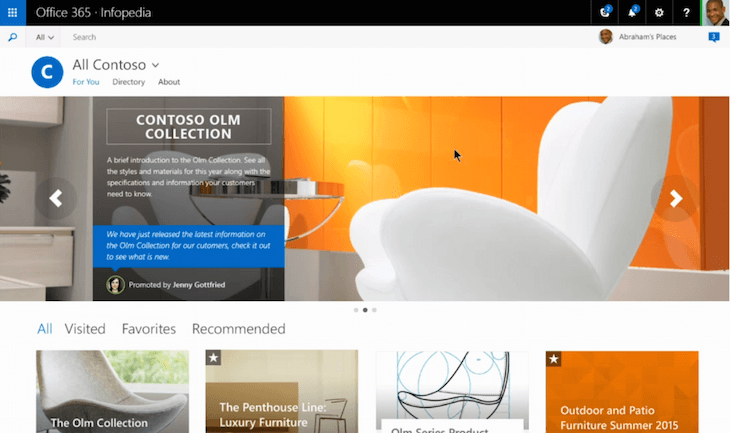Open the notifications bell
The width and height of the screenshot is (730, 433).
coord(632,13)
